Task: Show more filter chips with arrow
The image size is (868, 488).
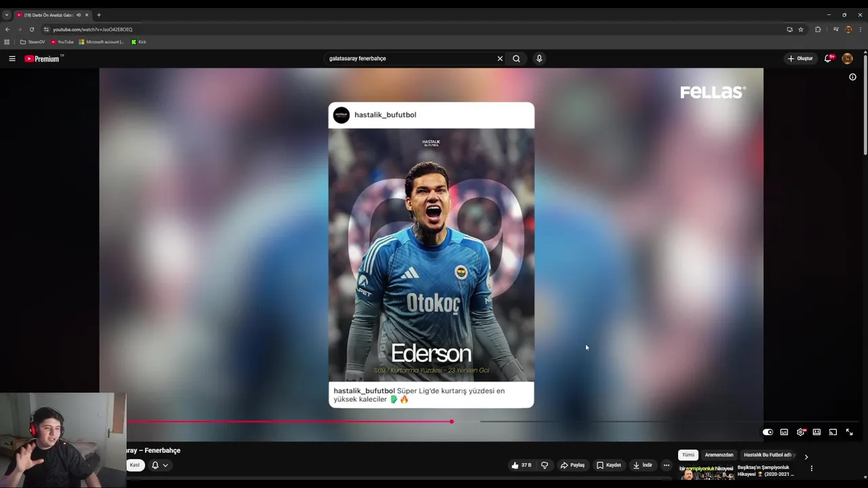Action: 806,456
